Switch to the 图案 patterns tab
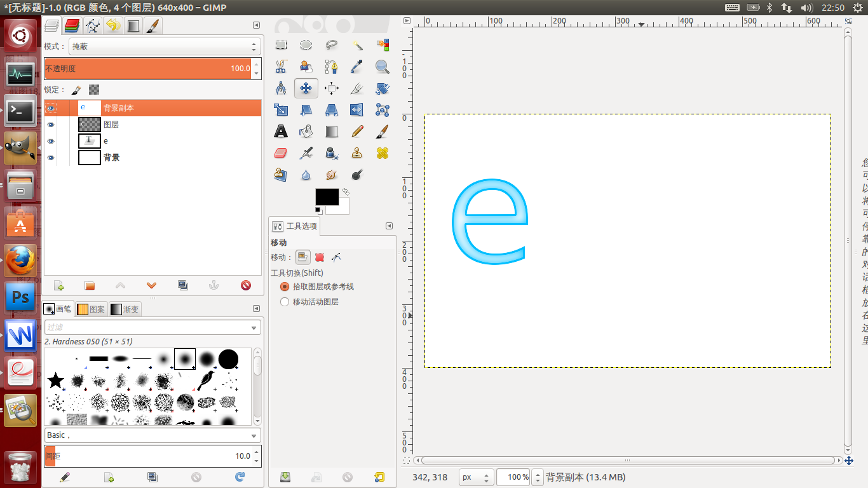This screenshot has width=868, height=488. coord(92,309)
